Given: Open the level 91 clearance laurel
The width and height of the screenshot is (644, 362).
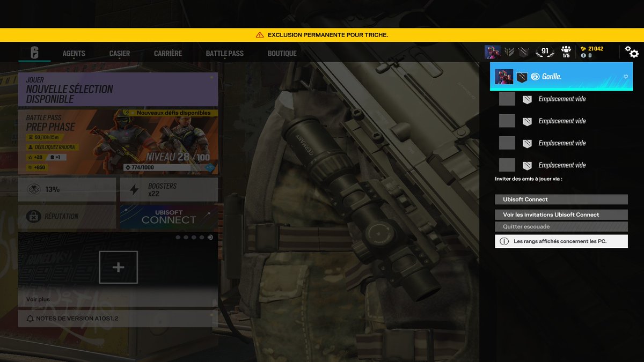Looking at the screenshot, I should click(x=545, y=52).
